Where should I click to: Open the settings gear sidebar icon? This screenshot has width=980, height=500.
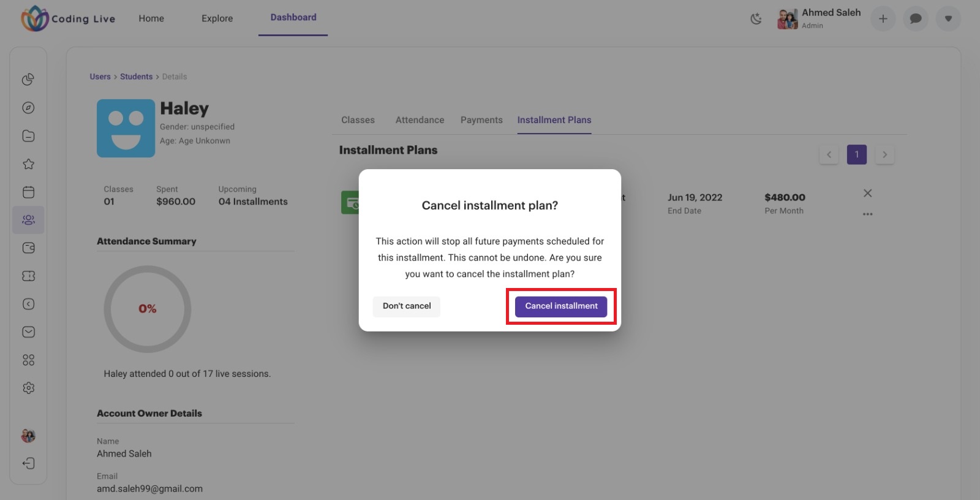[x=28, y=388]
